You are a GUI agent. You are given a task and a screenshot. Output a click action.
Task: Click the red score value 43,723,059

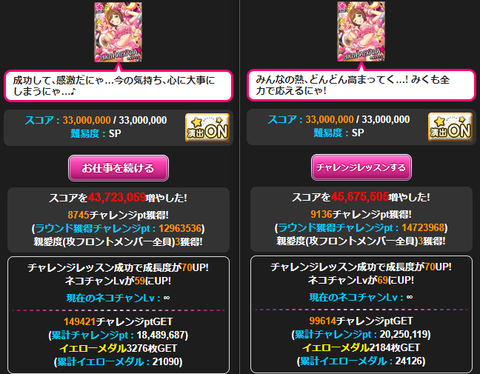pyautogui.click(x=117, y=198)
